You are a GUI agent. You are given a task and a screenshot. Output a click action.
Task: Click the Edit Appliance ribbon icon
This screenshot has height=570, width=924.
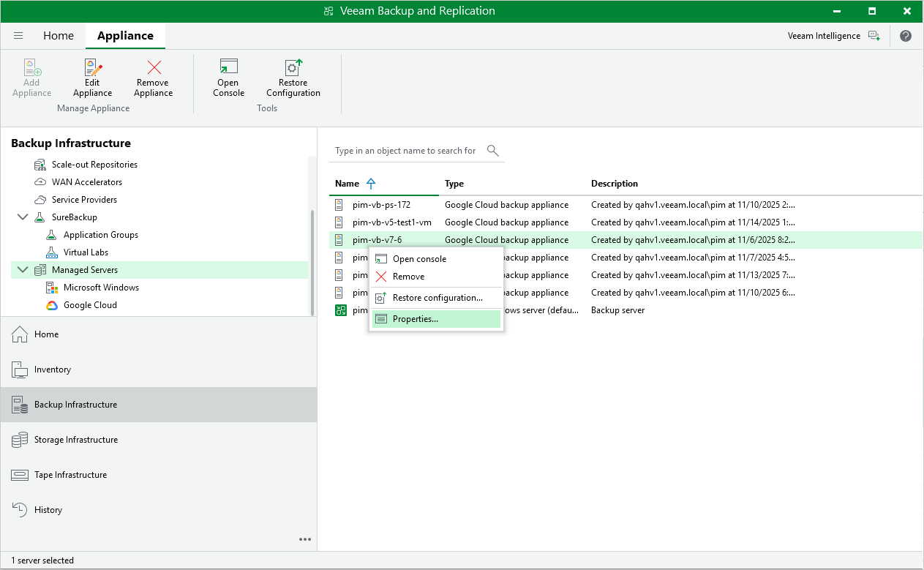(x=92, y=78)
